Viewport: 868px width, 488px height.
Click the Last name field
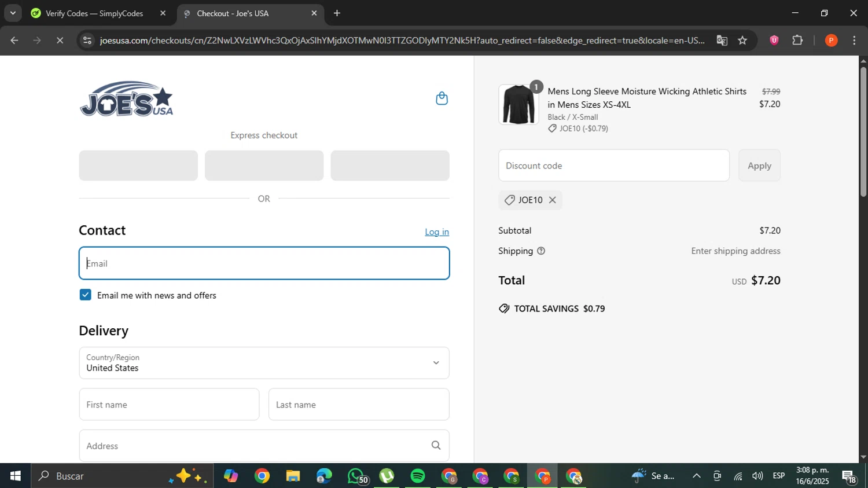(359, 404)
